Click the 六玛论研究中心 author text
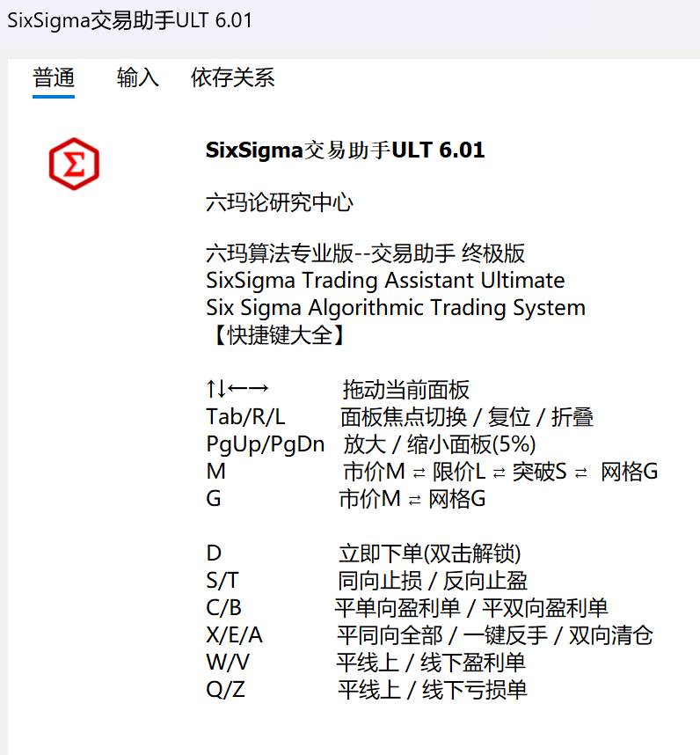700x755 pixels. point(280,202)
